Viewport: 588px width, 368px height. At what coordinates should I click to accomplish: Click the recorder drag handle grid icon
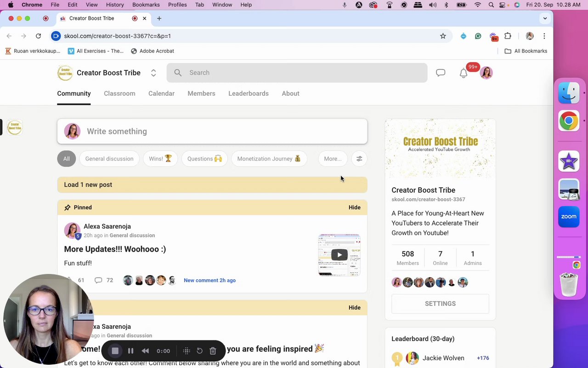[187, 351]
